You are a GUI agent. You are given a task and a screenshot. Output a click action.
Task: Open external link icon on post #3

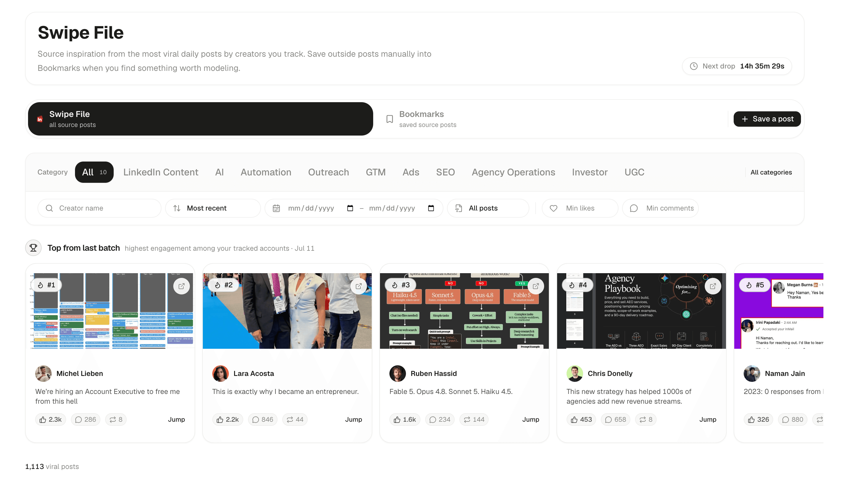point(536,286)
